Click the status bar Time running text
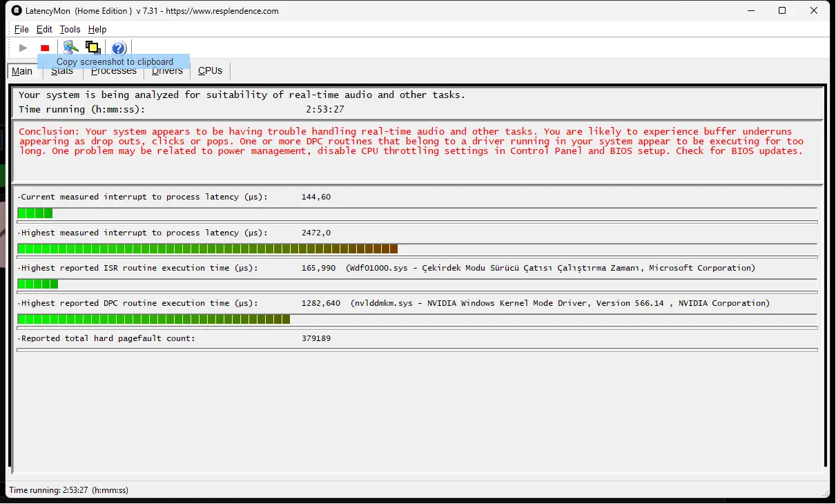Screen dimensions: 836x504 pyautogui.click(x=68, y=490)
